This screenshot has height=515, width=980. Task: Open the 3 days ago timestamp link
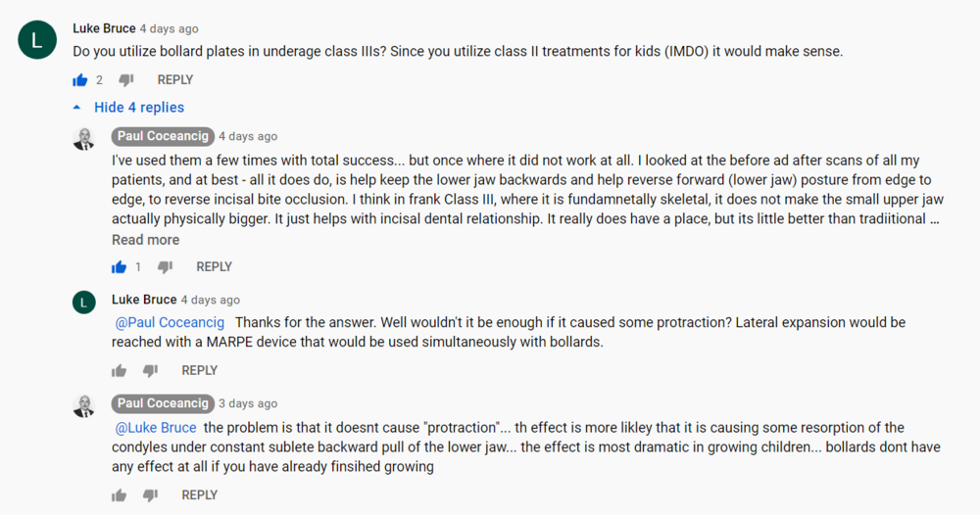pos(248,403)
